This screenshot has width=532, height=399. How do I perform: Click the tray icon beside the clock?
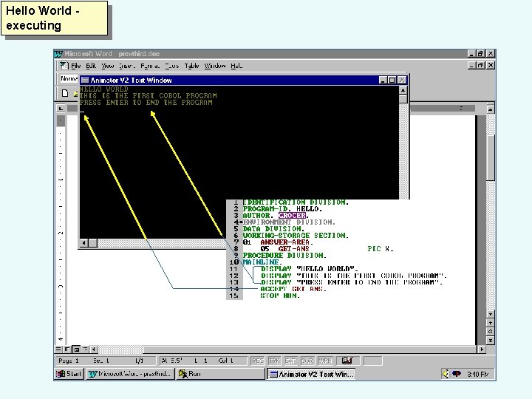[457, 374]
